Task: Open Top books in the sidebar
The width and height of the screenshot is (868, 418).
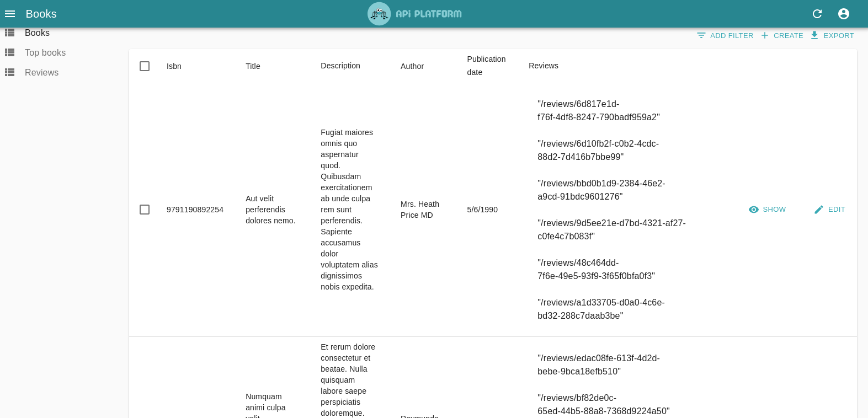Action: (x=45, y=52)
